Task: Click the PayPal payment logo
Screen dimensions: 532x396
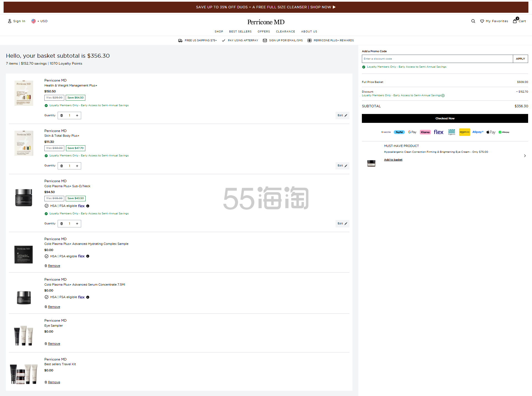Action: [x=399, y=132]
